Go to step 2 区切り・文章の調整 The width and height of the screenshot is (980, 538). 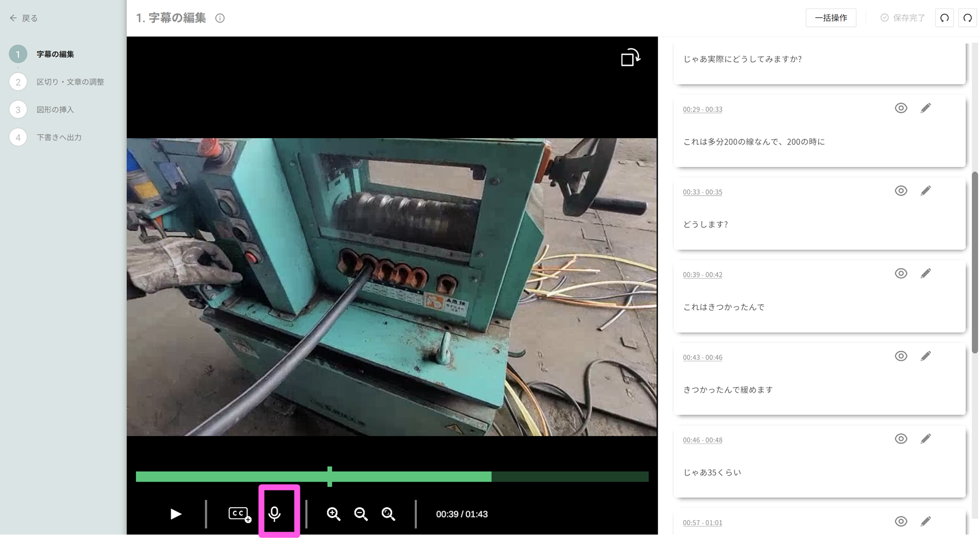point(70,82)
